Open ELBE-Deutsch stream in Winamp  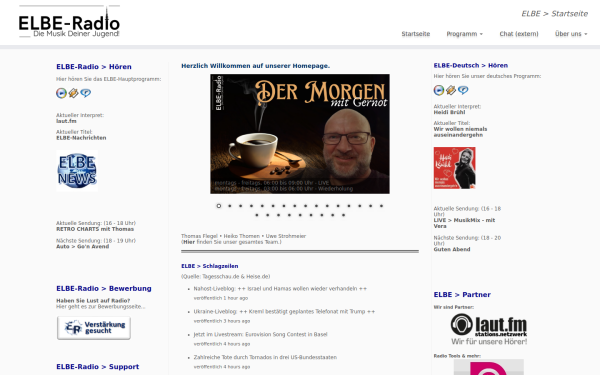click(451, 90)
